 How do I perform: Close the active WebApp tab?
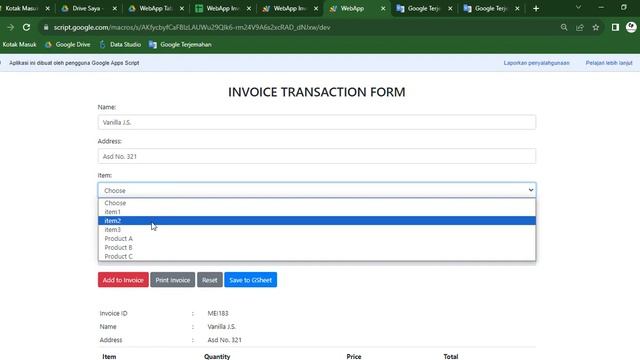[383, 9]
